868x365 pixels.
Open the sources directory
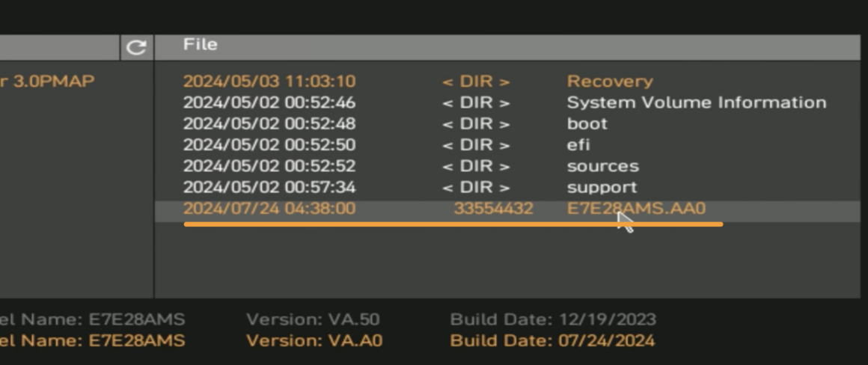click(602, 166)
